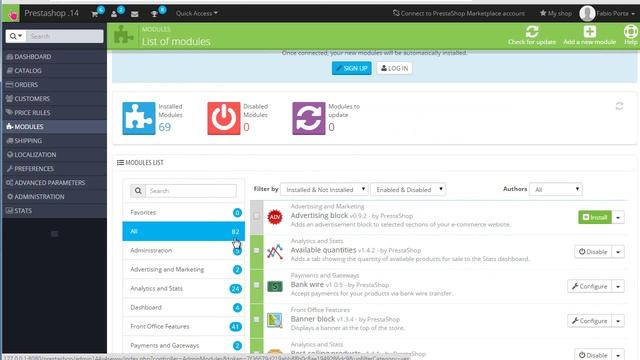Click the Banner block module icon

(x=275, y=321)
